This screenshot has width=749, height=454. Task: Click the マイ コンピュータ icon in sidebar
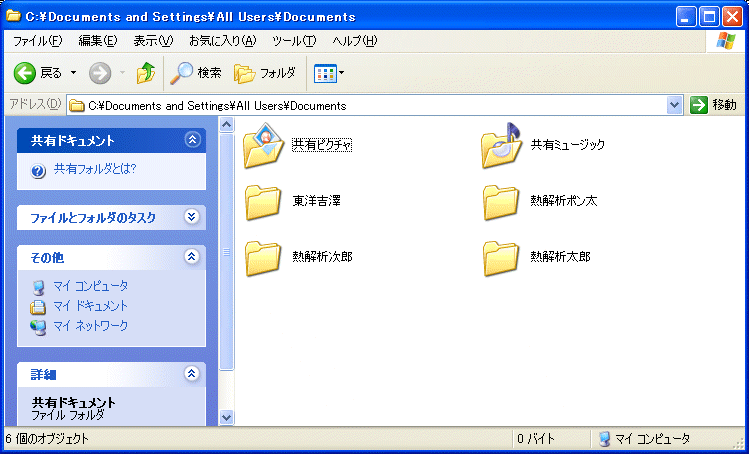click(x=39, y=287)
